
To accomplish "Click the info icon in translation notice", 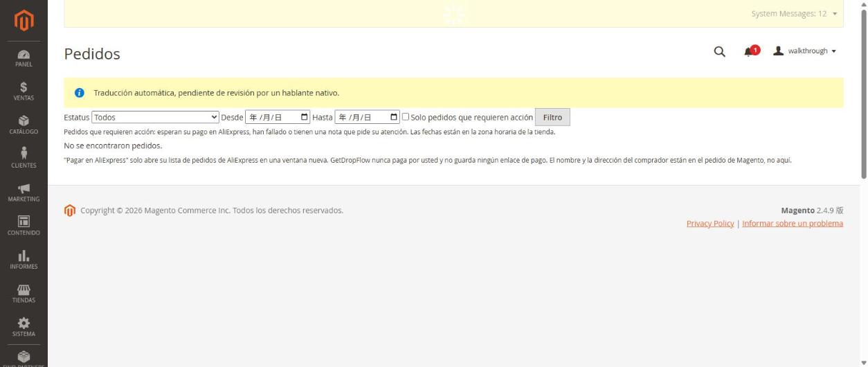I will tap(79, 93).
